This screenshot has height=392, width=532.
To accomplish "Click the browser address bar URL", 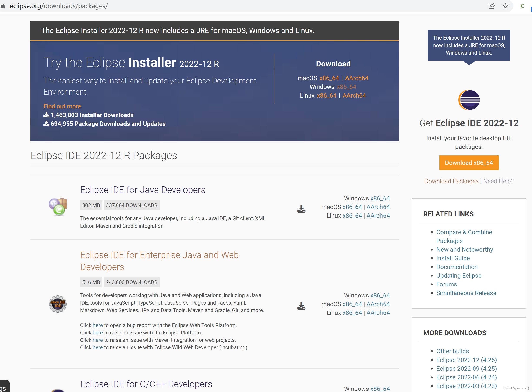I will coord(59,6).
